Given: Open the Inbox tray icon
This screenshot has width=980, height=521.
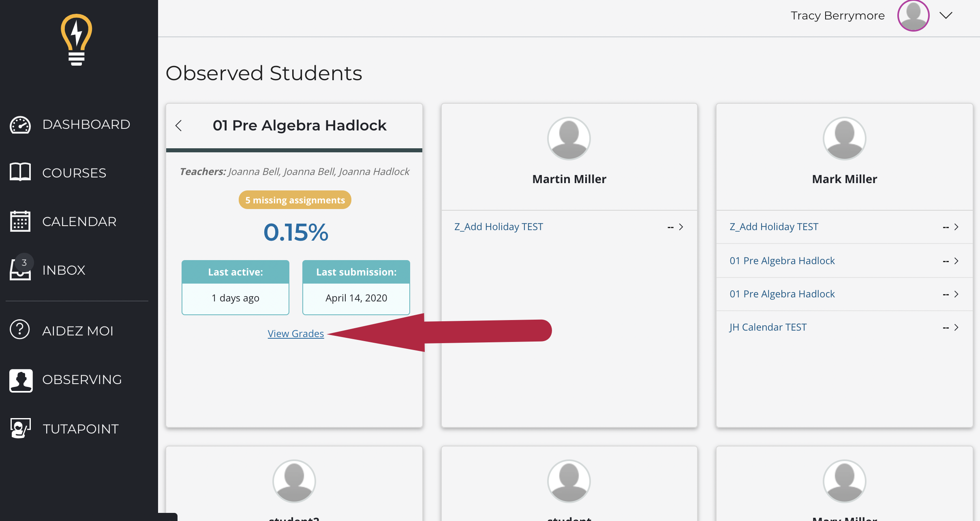Looking at the screenshot, I should point(20,269).
